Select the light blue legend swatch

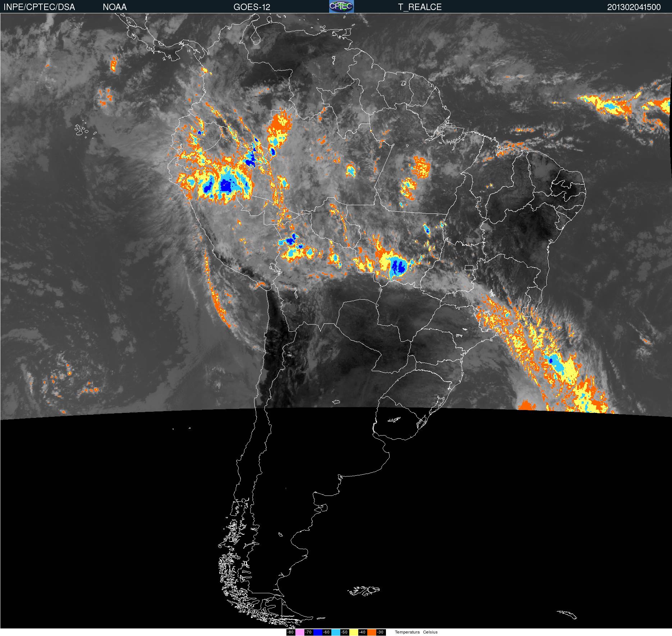tap(336, 632)
